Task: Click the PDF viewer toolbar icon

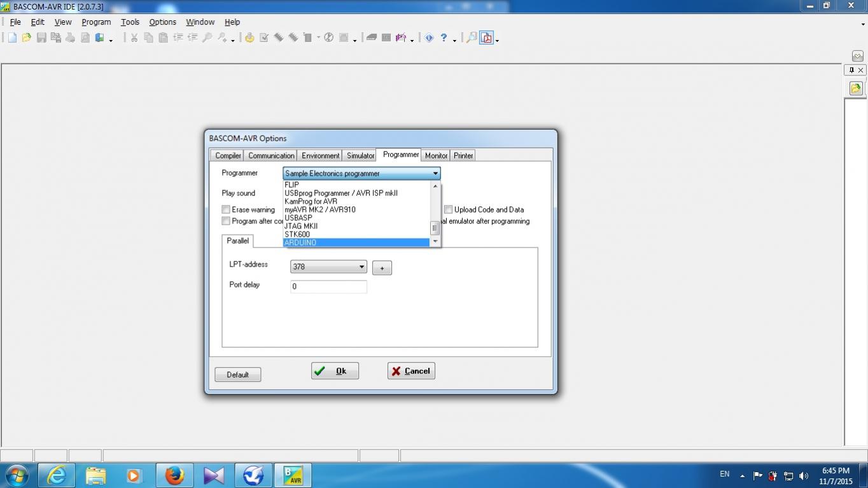Action: click(x=487, y=38)
